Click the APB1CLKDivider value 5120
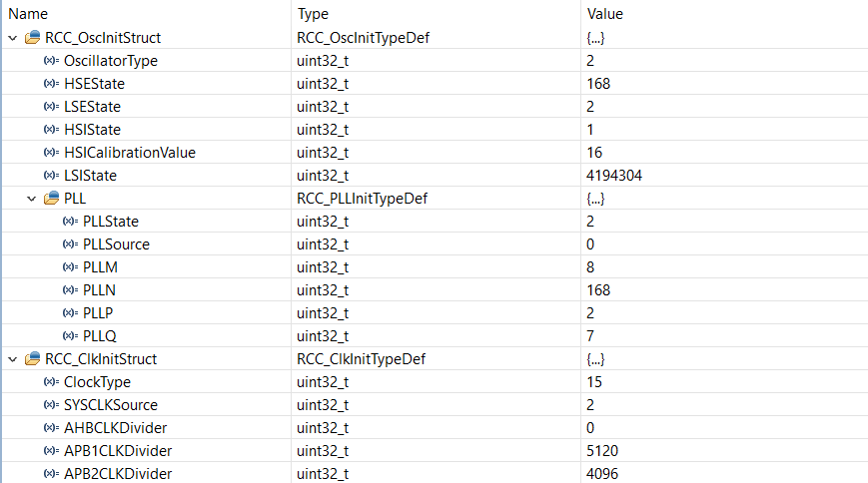 [x=602, y=451]
